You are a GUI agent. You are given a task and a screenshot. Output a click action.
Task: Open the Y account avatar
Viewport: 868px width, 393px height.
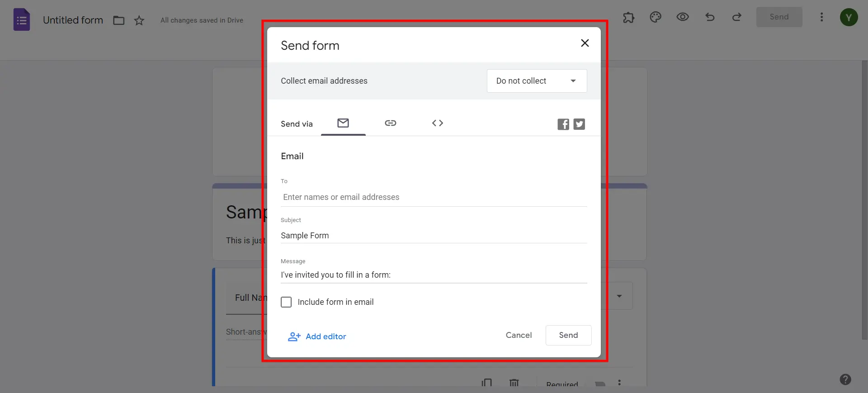click(x=849, y=17)
